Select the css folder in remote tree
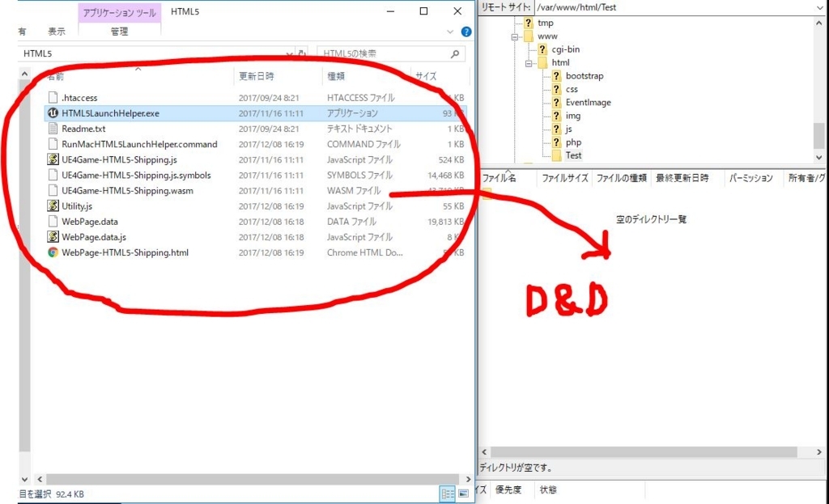 (572, 89)
